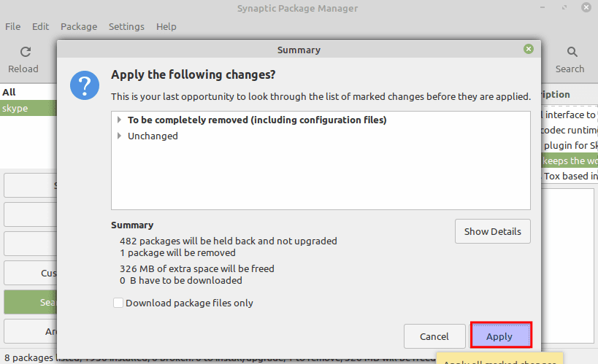The image size is (598, 364).
Task: Close the Synaptic main window
Action: point(586,8)
